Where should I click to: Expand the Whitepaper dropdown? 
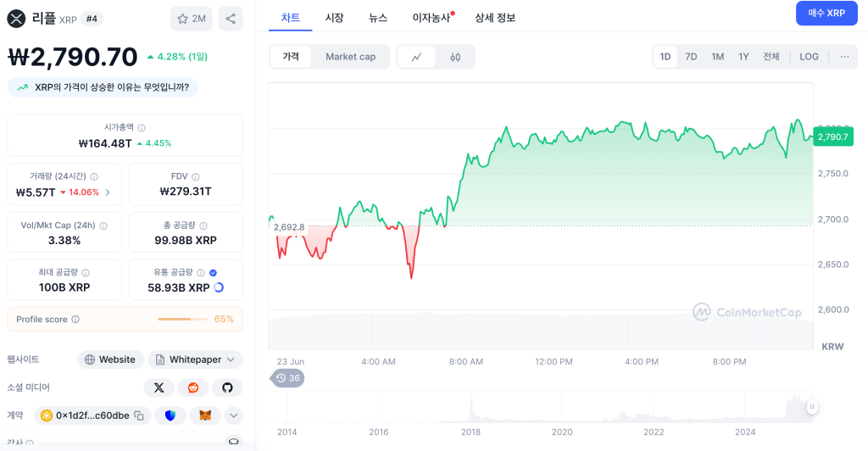click(x=196, y=359)
